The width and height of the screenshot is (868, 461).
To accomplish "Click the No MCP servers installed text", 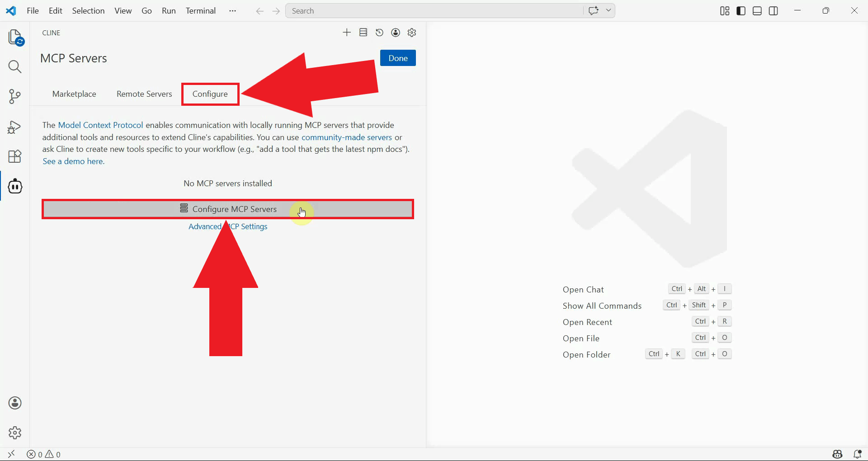I will 228,183.
